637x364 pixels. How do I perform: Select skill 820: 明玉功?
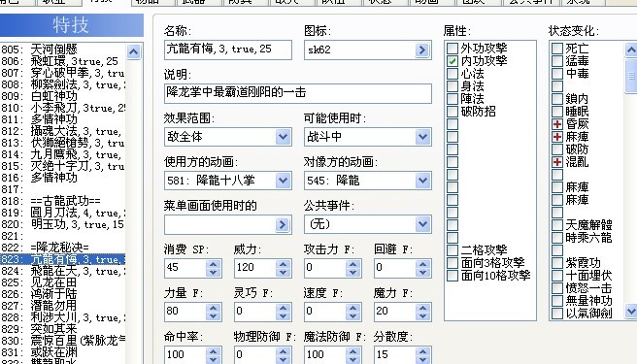tap(63, 224)
